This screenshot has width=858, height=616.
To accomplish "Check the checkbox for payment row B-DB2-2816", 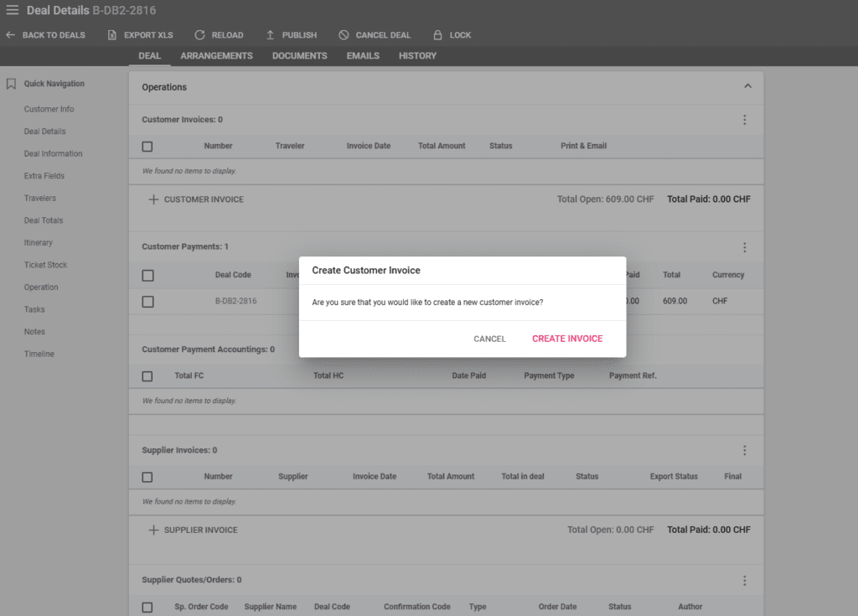I will [147, 300].
